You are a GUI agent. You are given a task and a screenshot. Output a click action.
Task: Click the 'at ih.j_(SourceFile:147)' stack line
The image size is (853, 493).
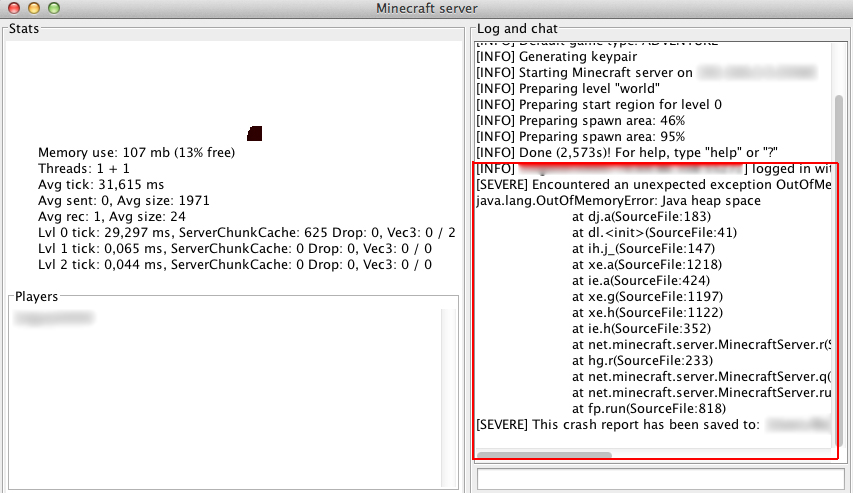(644, 249)
